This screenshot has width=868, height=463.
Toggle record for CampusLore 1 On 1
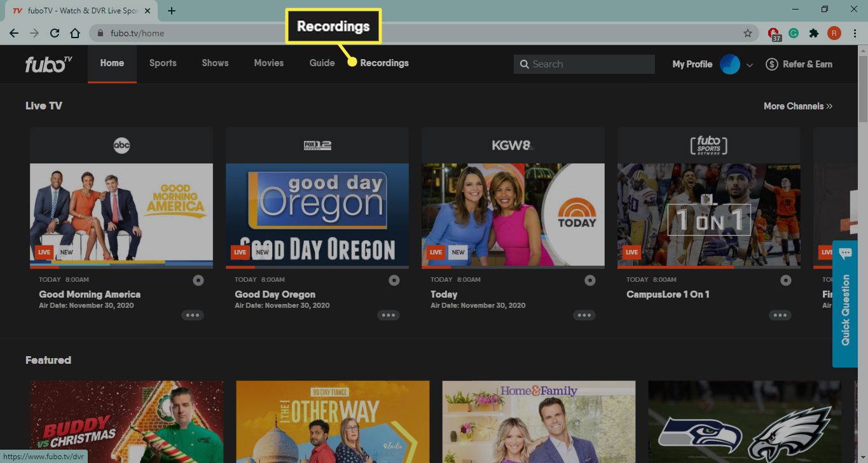point(786,280)
